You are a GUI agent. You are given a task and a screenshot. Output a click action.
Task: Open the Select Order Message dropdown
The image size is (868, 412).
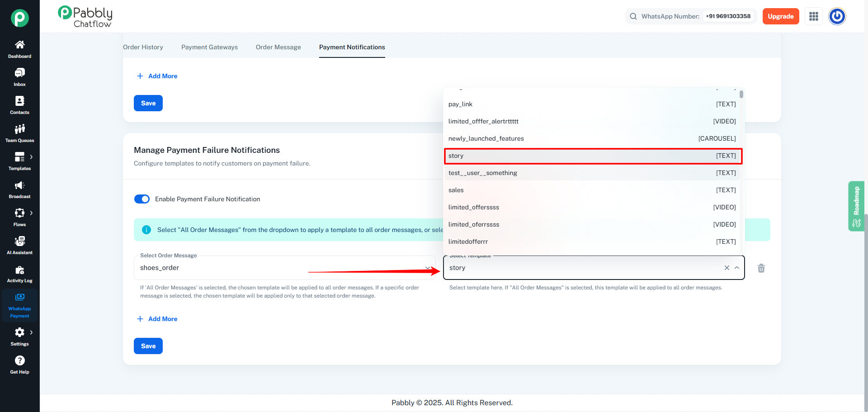click(285, 268)
